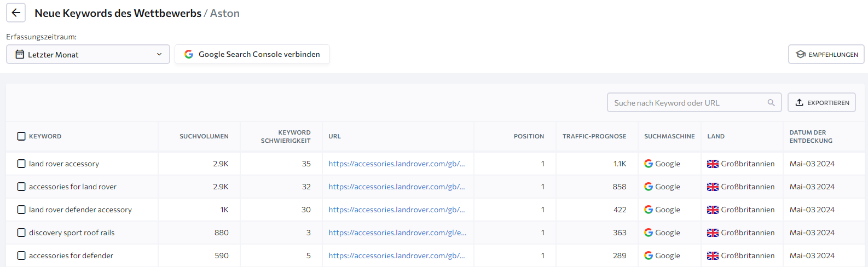Sort by Suchvolumen column header
868x267 pixels.
pos(204,136)
